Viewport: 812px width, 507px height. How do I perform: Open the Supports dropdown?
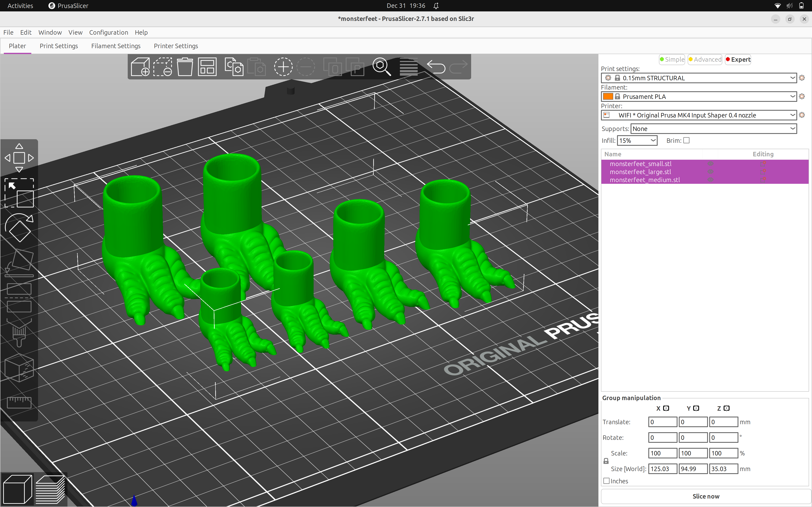[x=713, y=129]
